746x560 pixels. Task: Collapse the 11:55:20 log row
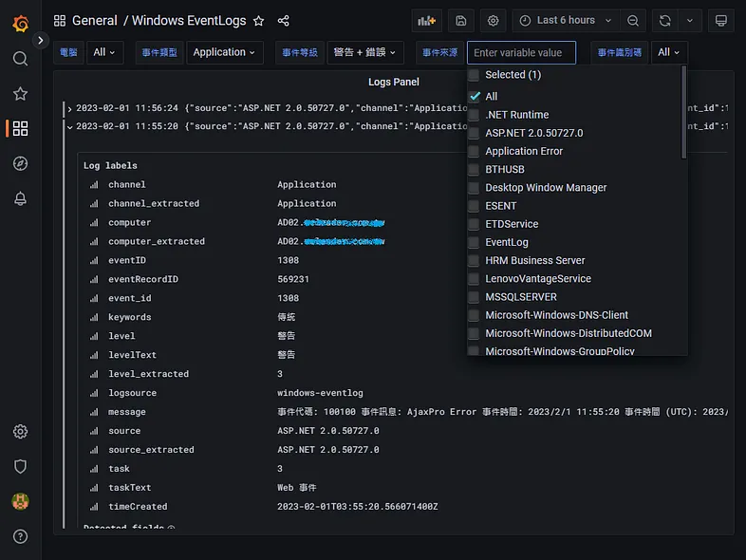click(69, 127)
